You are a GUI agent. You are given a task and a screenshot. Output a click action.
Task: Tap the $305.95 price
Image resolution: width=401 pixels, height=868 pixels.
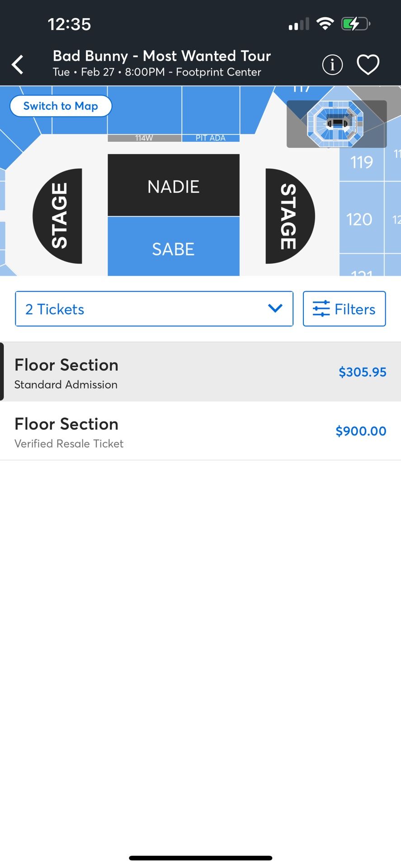(x=362, y=372)
